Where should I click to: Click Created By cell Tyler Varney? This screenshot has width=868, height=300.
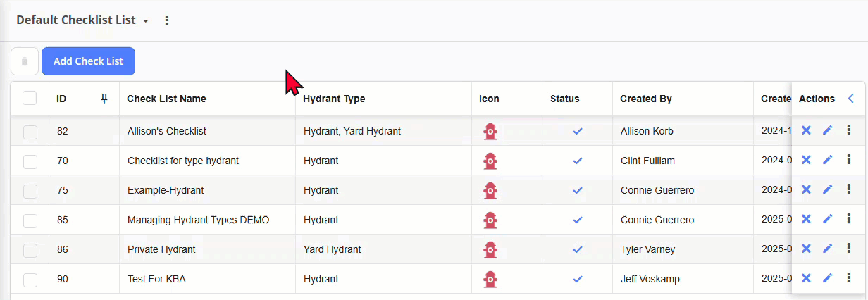(647, 249)
